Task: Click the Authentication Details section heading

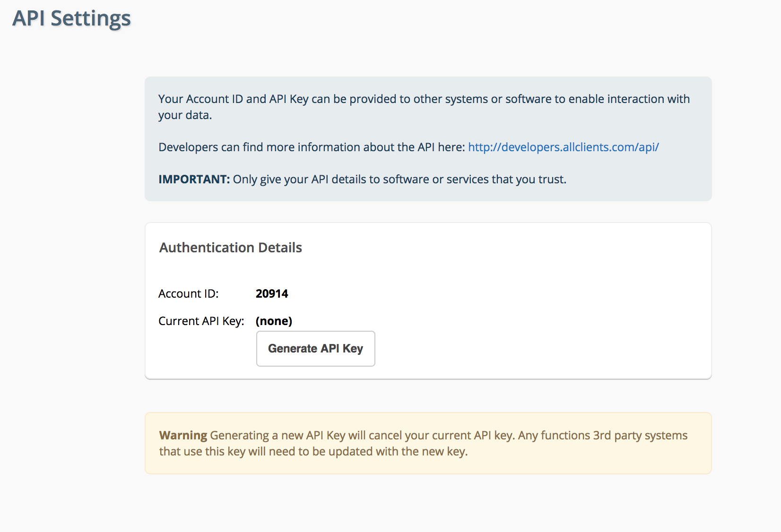Action: click(x=230, y=248)
